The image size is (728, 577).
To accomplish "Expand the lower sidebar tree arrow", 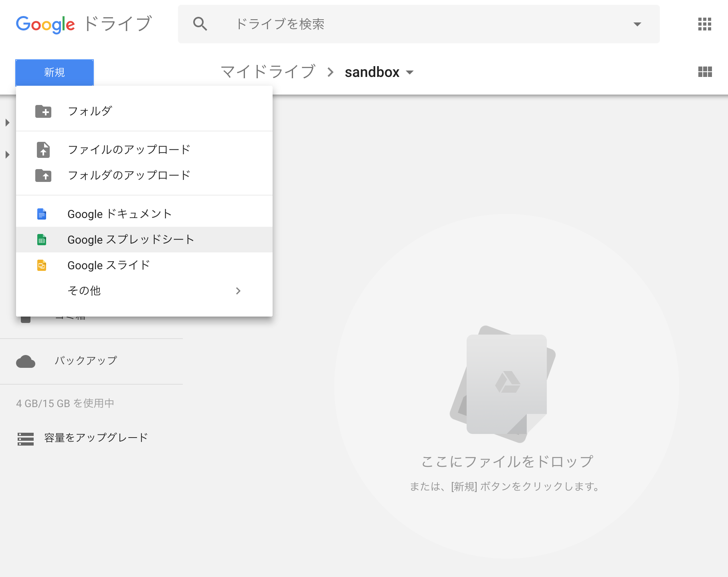I will [x=7, y=155].
